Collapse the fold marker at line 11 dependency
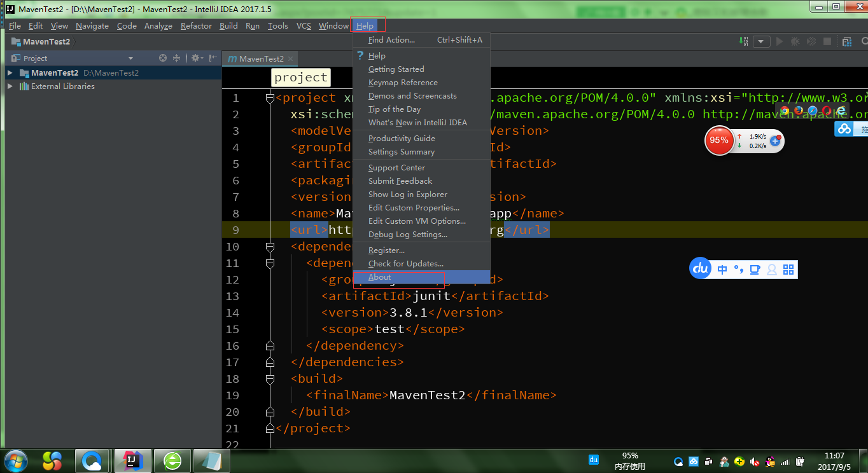Image resolution: width=868 pixels, height=473 pixels. [x=270, y=263]
